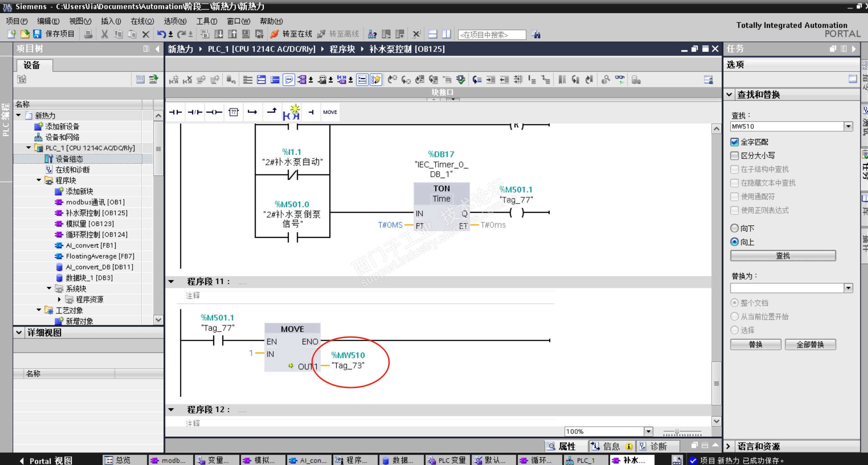Uncheck the 全字匹配 whole word checkbox
The height and width of the screenshot is (465, 868).
pyautogui.click(x=734, y=142)
